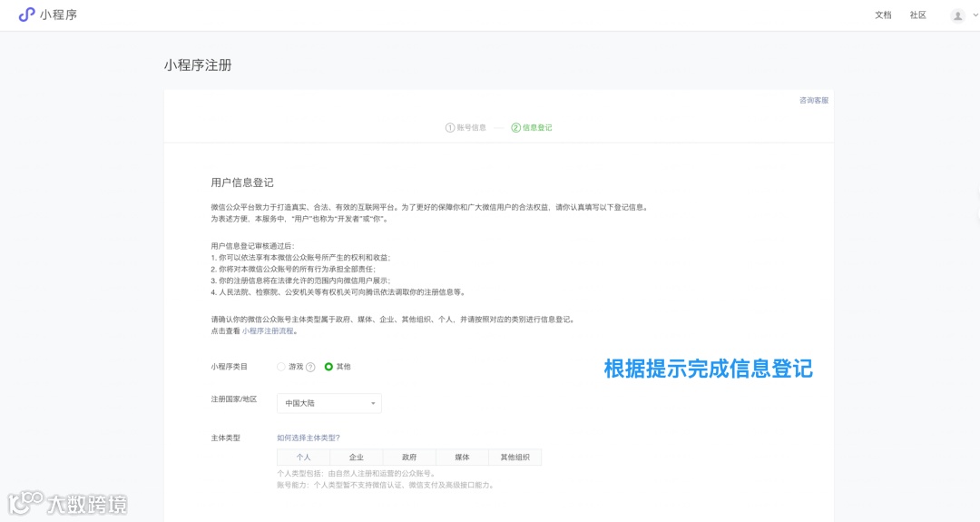Click the 注册国家/地区 label
The height and width of the screenshot is (522, 980).
pos(234,399)
